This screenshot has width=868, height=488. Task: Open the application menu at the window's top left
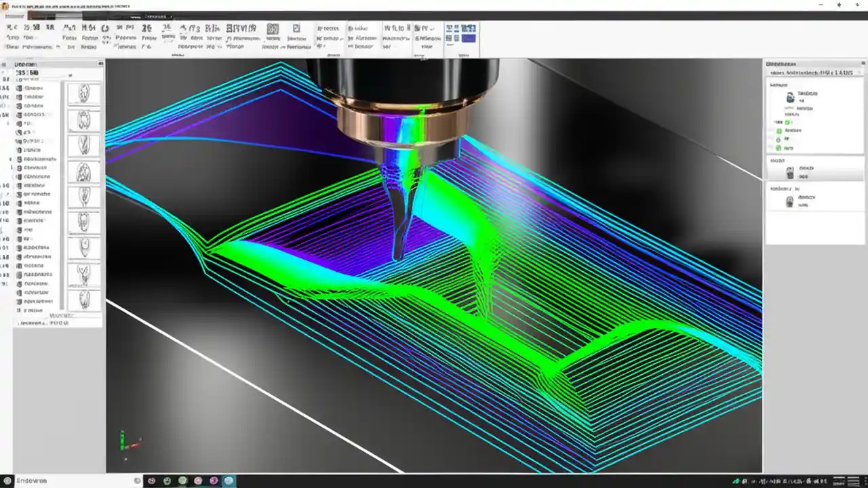[x=7, y=5]
